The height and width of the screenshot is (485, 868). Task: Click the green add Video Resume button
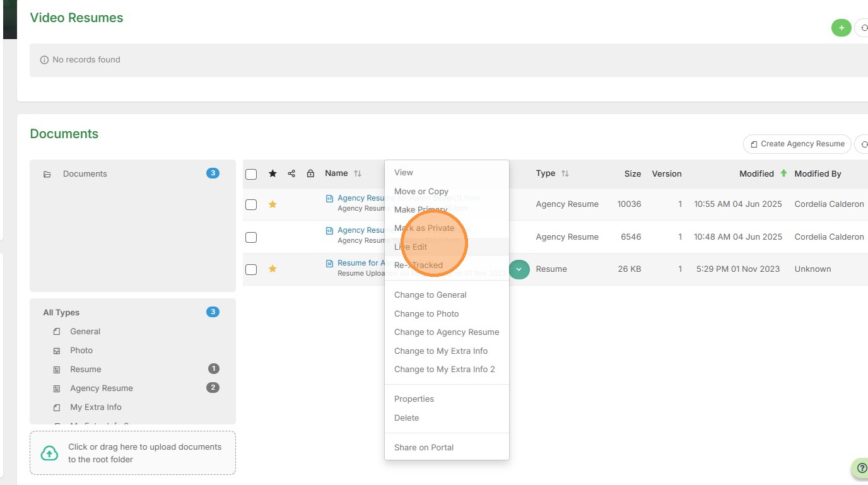coord(841,28)
